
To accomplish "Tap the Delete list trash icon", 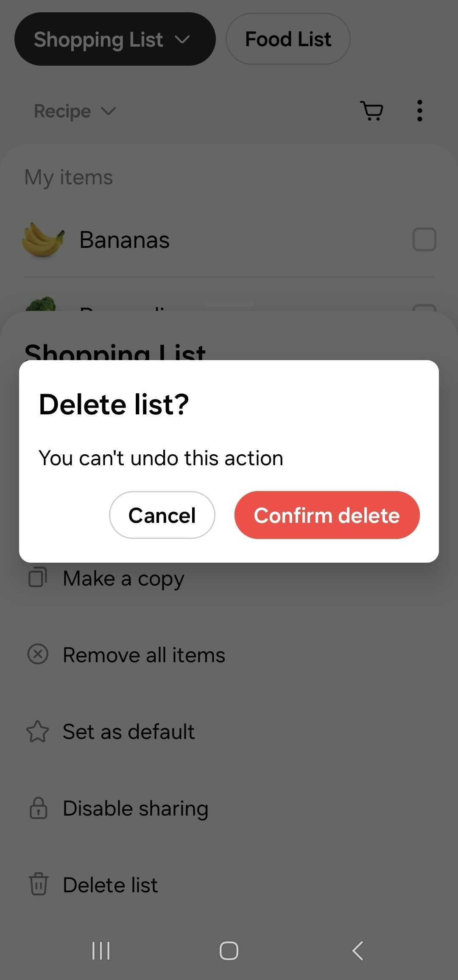I will click(x=39, y=884).
